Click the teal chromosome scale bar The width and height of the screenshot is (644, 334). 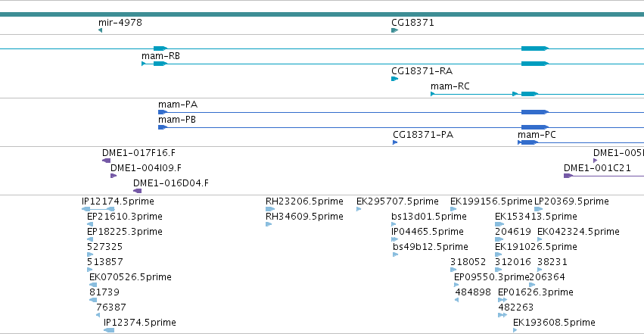pos(322,14)
